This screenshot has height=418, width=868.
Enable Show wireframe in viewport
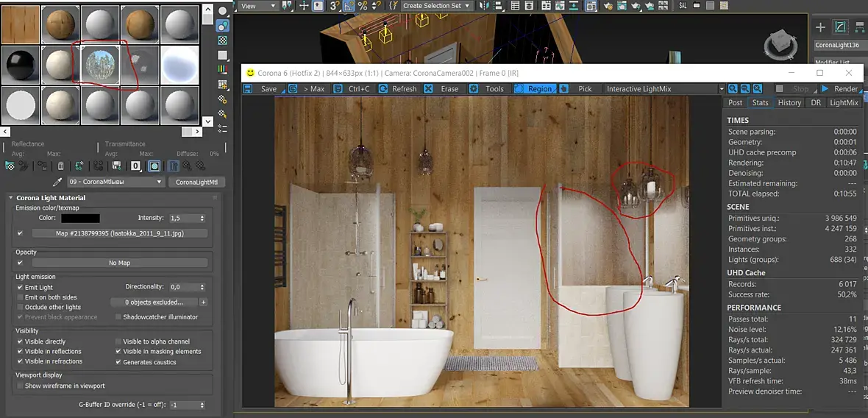click(x=21, y=386)
